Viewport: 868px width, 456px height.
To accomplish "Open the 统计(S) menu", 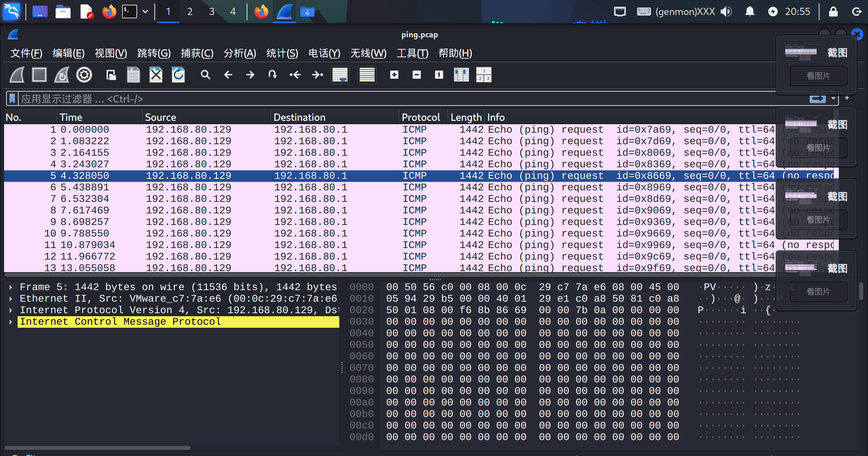I will 282,53.
